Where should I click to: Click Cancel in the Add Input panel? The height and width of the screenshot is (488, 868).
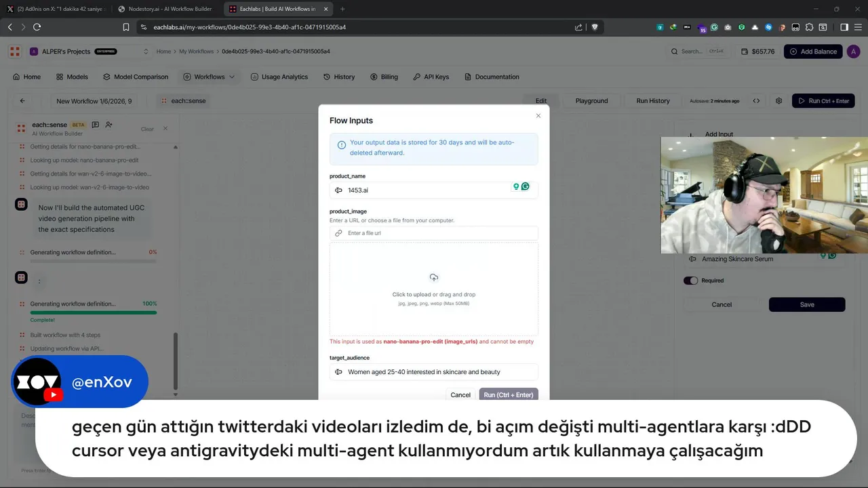[722, 304]
